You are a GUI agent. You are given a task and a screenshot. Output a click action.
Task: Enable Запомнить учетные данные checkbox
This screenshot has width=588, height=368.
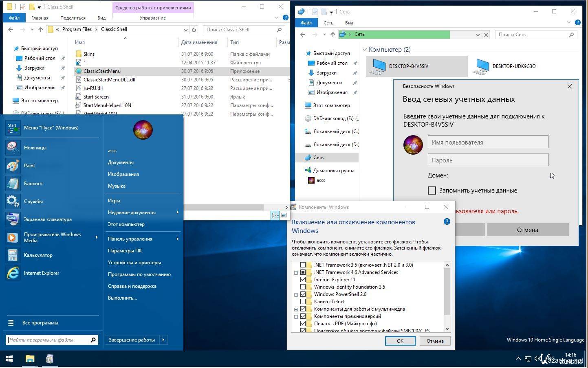pos(432,191)
